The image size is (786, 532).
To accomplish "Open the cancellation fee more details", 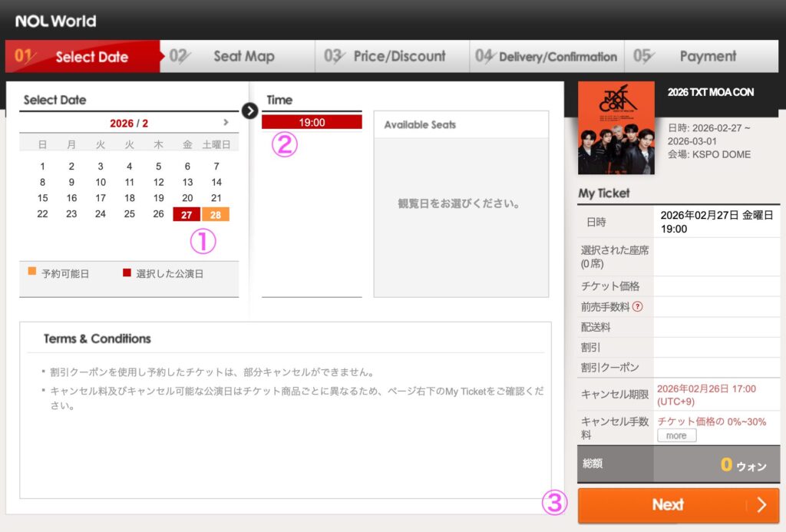I will 676,435.
